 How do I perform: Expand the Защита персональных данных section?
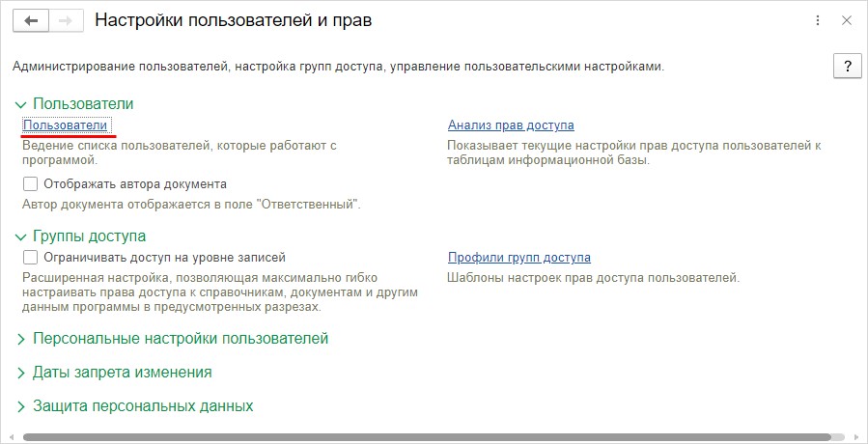[134, 406]
